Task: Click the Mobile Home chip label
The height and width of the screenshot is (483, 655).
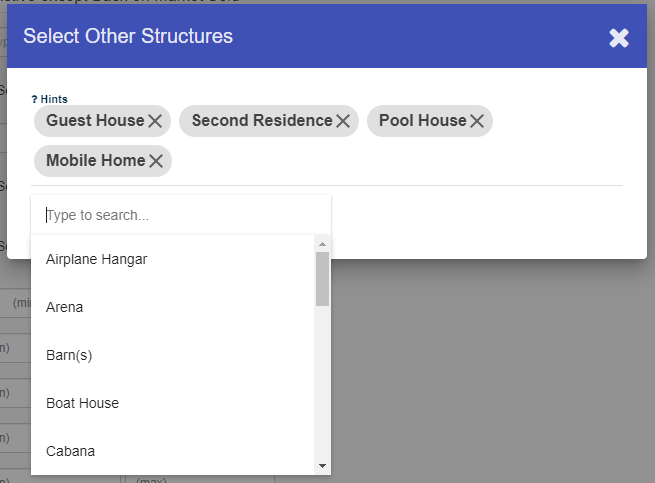Action: pyautogui.click(x=95, y=161)
